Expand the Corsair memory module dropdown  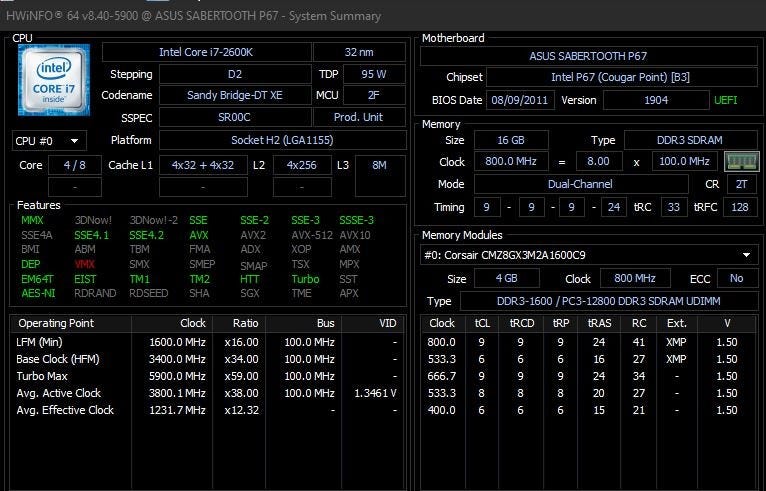click(x=589, y=255)
